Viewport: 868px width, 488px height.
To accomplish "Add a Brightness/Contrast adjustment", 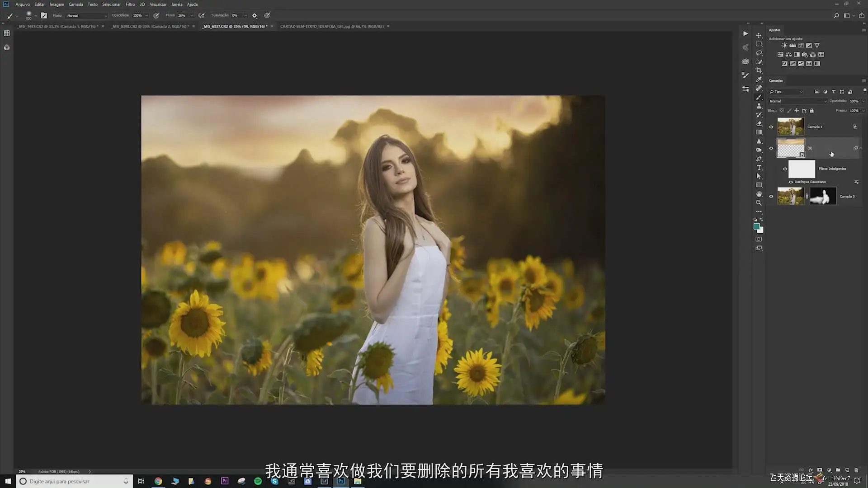I will tap(784, 46).
